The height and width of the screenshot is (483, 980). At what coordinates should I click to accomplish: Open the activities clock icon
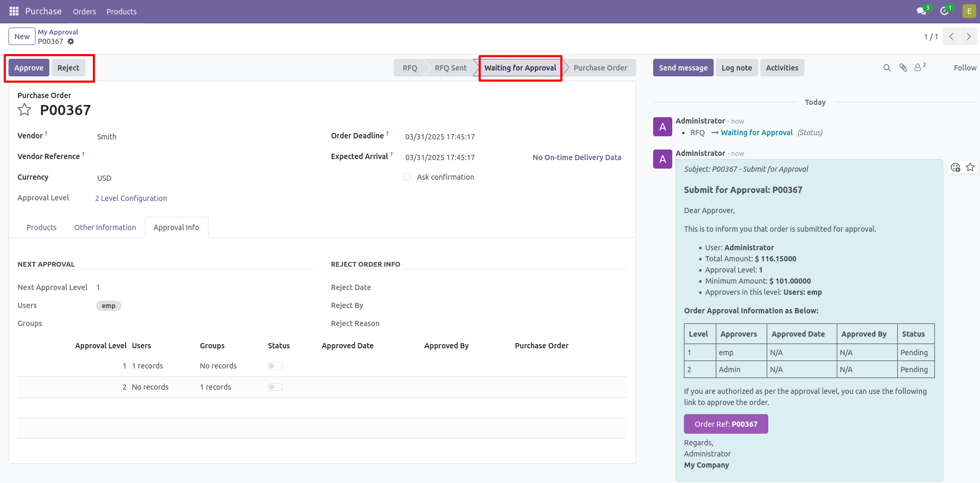point(944,11)
